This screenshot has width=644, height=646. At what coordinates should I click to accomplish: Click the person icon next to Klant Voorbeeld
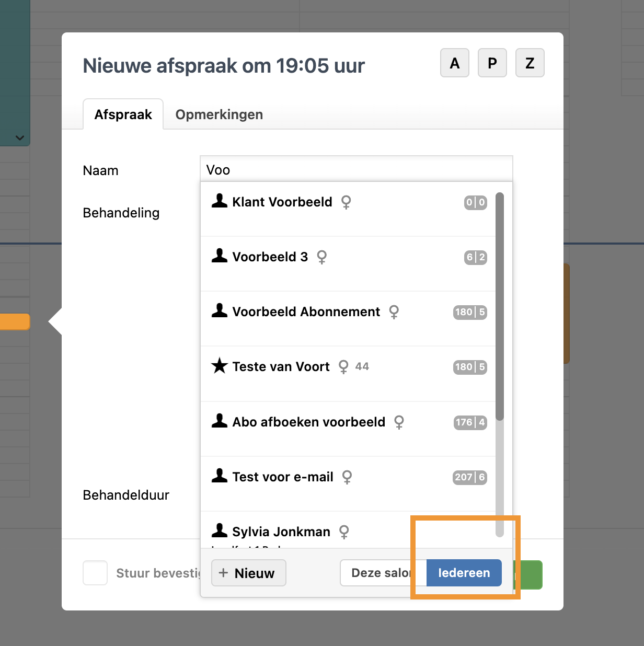(219, 201)
